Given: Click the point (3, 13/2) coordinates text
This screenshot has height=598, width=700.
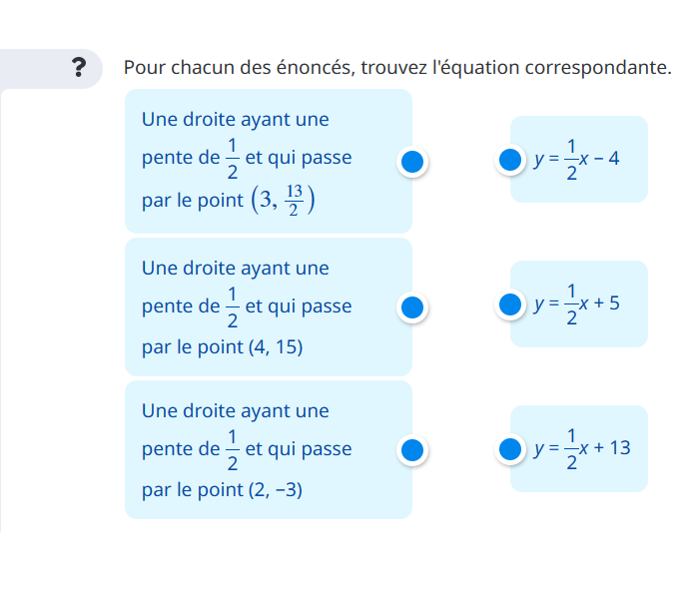Looking at the screenshot, I should tap(283, 200).
